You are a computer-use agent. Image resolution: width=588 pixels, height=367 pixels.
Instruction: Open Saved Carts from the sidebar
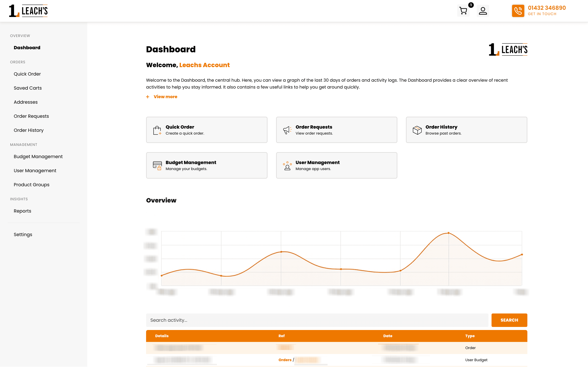point(28,88)
